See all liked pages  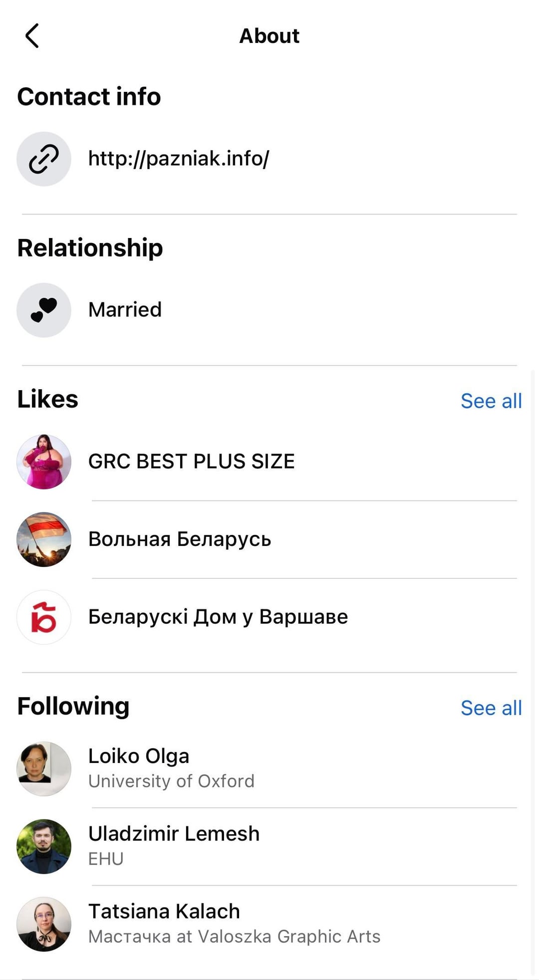(x=491, y=401)
